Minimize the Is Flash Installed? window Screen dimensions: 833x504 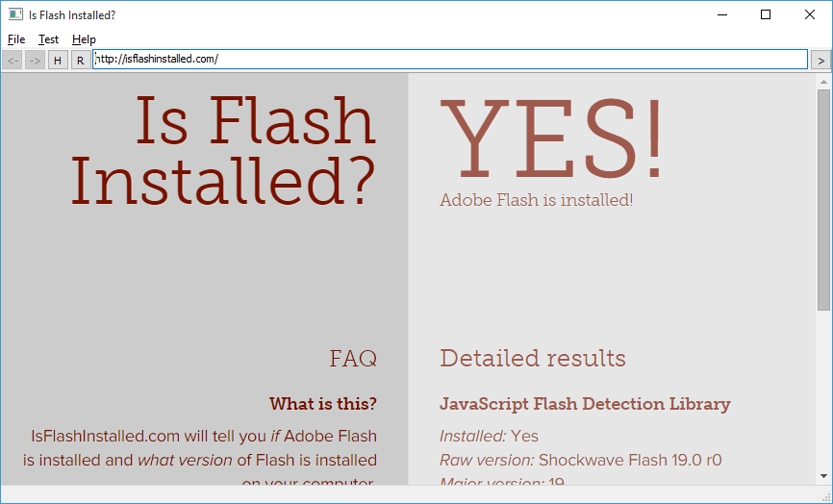(x=722, y=14)
